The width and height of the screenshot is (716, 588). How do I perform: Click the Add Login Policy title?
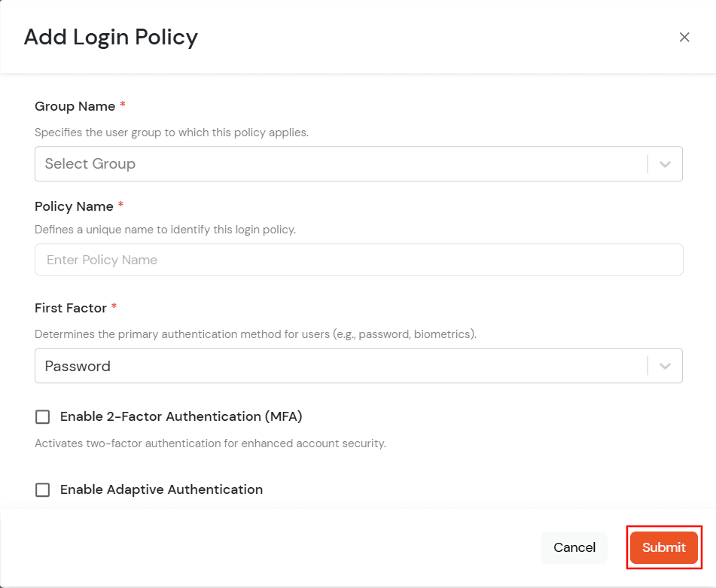111,36
